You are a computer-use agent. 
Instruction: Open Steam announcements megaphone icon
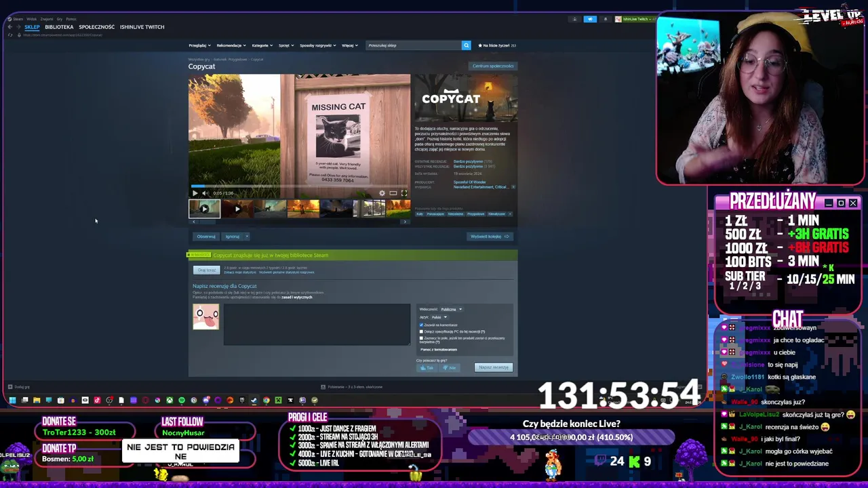tap(590, 19)
